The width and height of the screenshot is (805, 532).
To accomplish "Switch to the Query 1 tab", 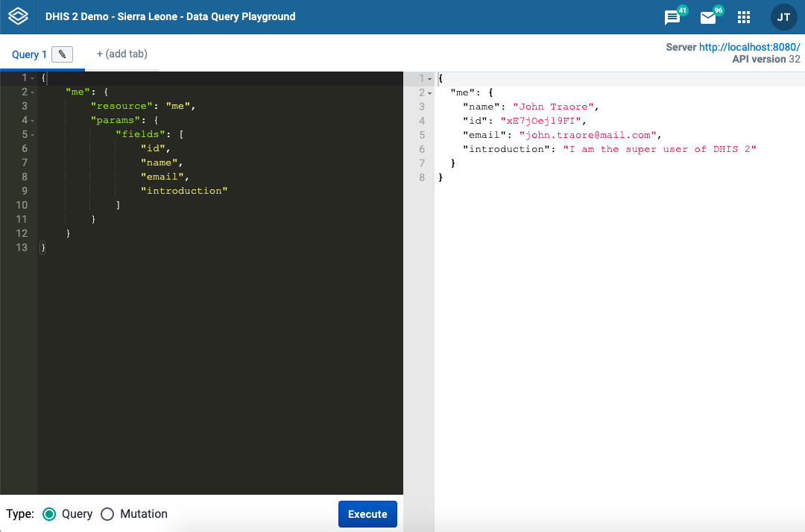I will [29, 54].
